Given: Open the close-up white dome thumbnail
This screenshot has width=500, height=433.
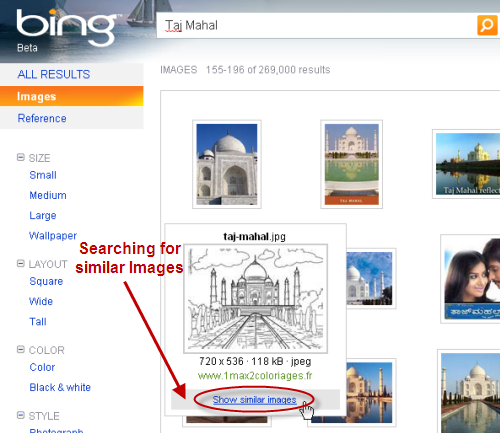Looking at the screenshot, I should 227,164.
